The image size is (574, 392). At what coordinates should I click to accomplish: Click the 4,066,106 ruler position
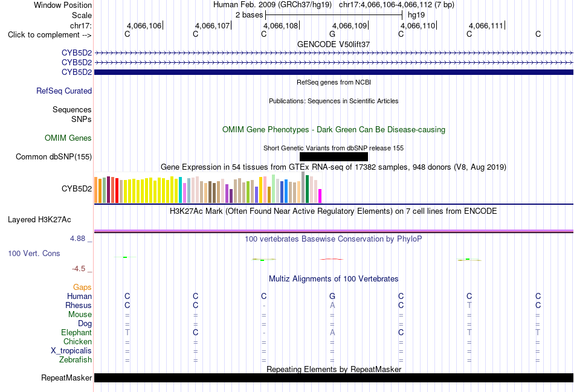point(144,25)
